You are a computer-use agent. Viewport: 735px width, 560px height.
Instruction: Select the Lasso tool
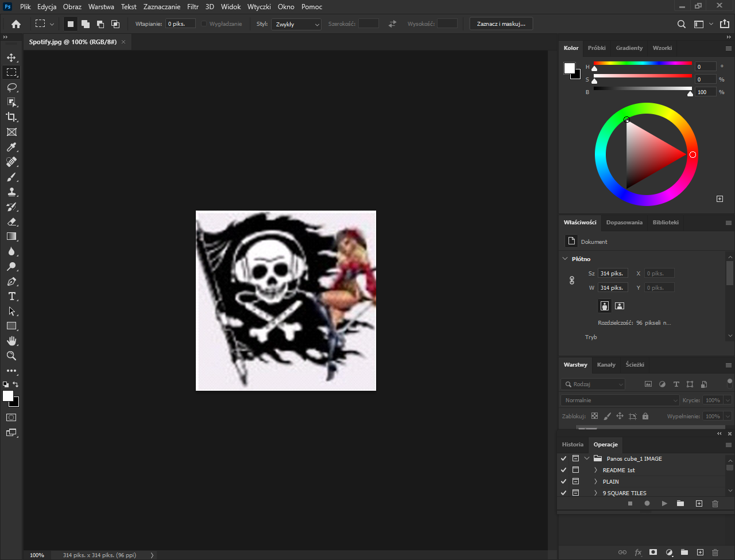(x=11, y=87)
